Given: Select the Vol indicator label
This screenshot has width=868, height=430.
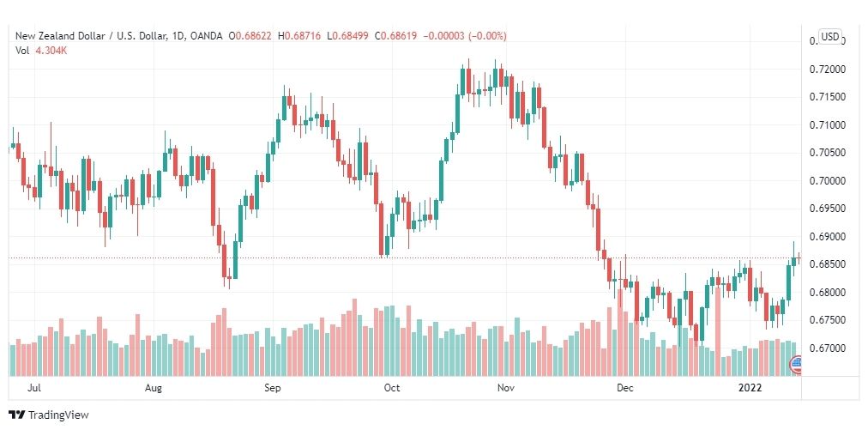Looking at the screenshot, I should point(21,51).
